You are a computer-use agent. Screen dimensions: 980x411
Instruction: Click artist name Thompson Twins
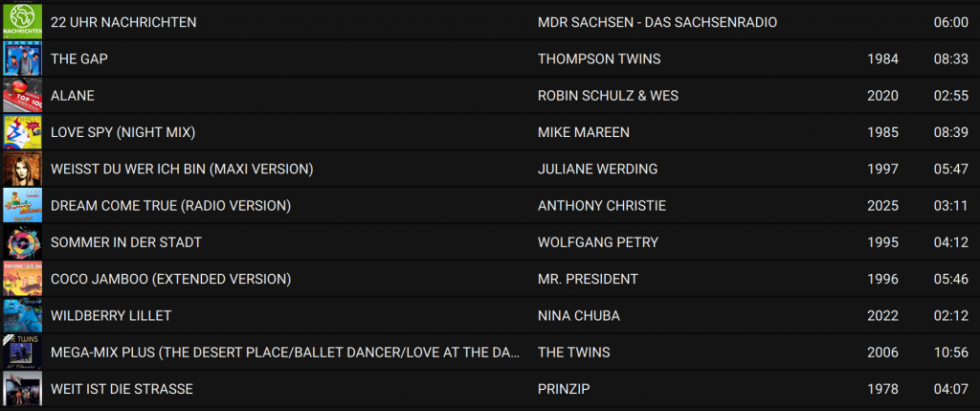(x=599, y=58)
